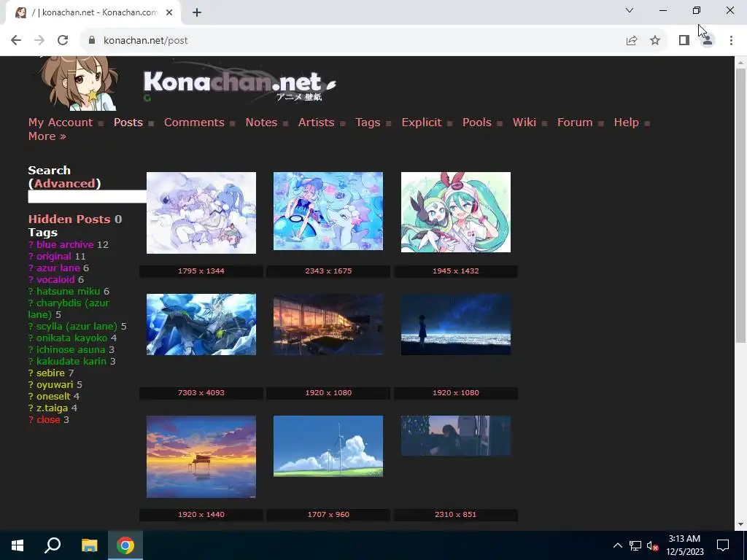Reload the konachan.net page

(x=63, y=41)
